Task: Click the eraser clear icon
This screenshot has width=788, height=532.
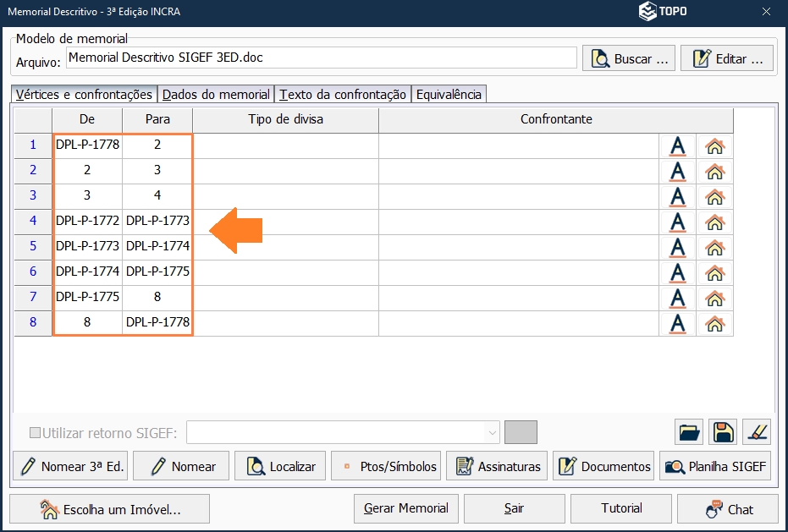Action: 757,432
